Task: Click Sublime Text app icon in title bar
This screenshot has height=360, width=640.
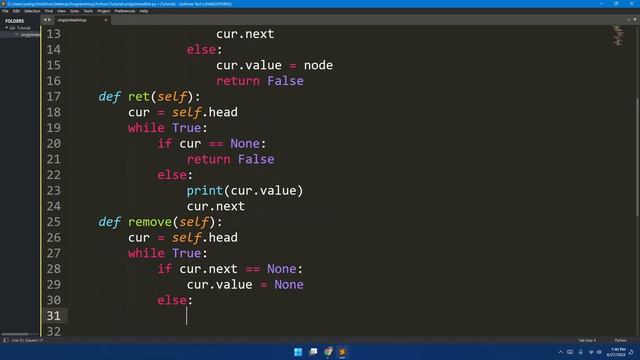Action: [x=4, y=4]
